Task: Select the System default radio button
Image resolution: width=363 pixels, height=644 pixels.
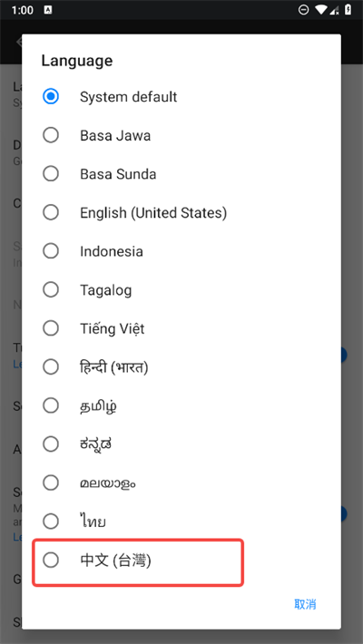Action: click(x=51, y=97)
